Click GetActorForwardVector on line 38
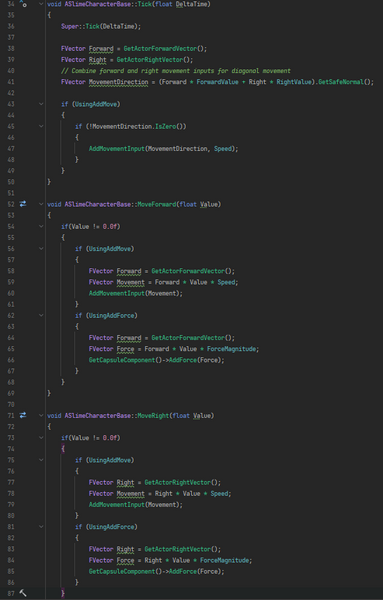Image resolution: width=383 pixels, height=600 pixels. point(160,49)
